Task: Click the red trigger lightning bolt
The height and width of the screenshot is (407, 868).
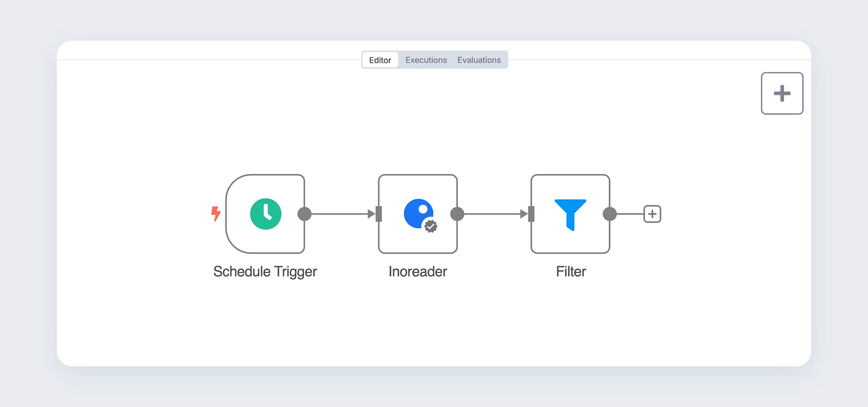Action: (216, 214)
